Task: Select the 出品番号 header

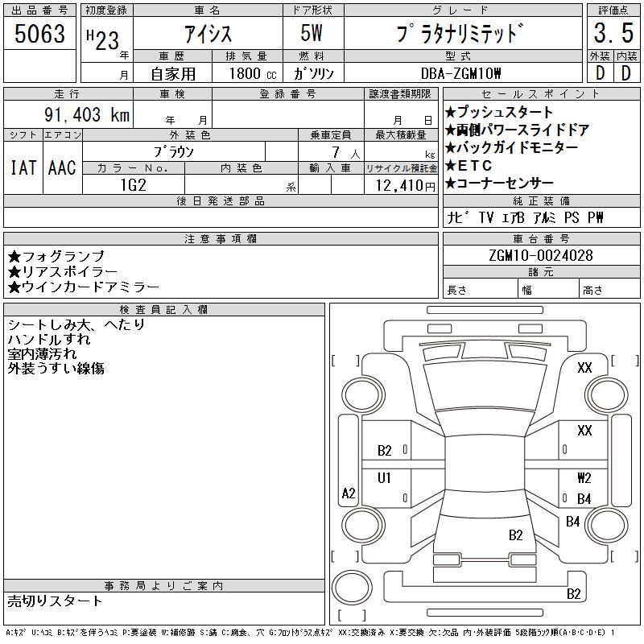Action: click(x=39, y=10)
